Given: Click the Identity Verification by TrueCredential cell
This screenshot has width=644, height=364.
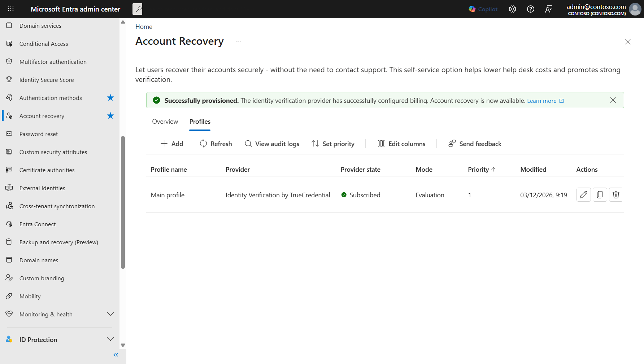Looking at the screenshot, I should pyautogui.click(x=278, y=195).
